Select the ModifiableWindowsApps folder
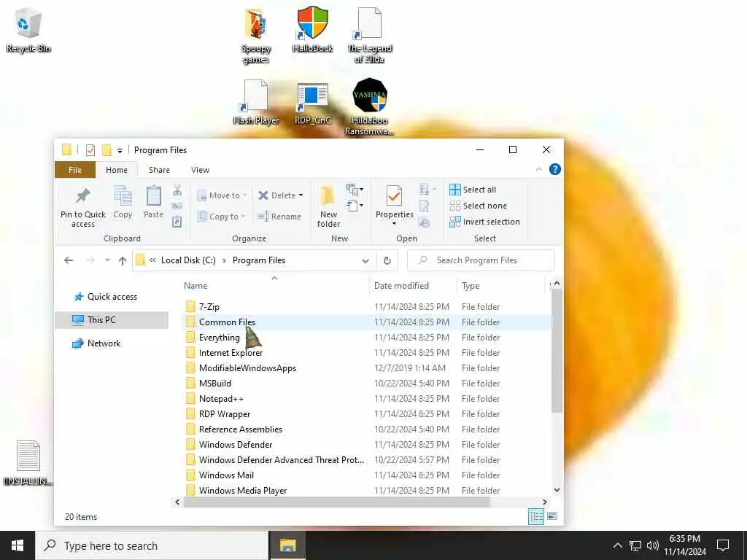Image resolution: width=747 pixels, height=560 pixels. (x=247, y=368)
